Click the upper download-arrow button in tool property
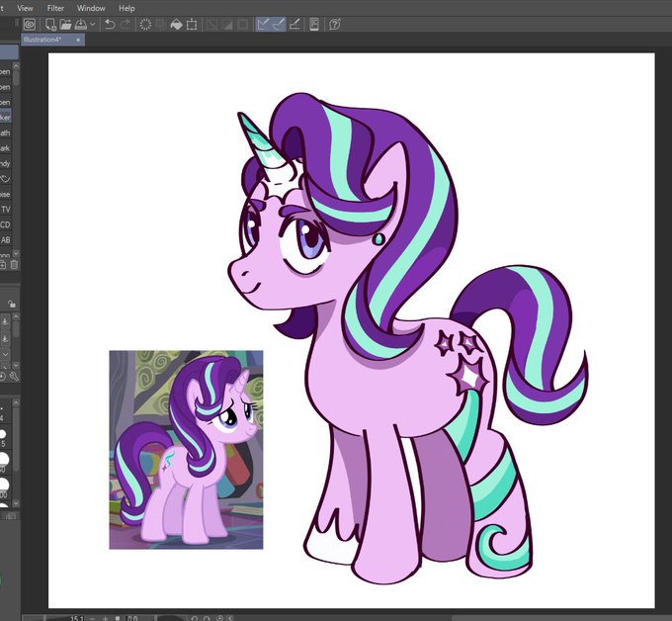 point(5,321)
